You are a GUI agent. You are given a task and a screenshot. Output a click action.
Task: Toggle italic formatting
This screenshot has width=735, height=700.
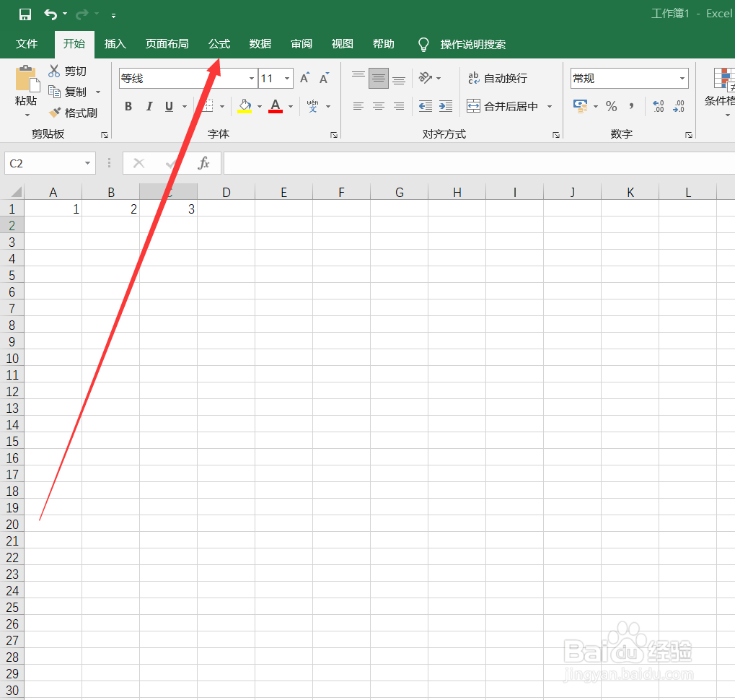pos(149,106)
